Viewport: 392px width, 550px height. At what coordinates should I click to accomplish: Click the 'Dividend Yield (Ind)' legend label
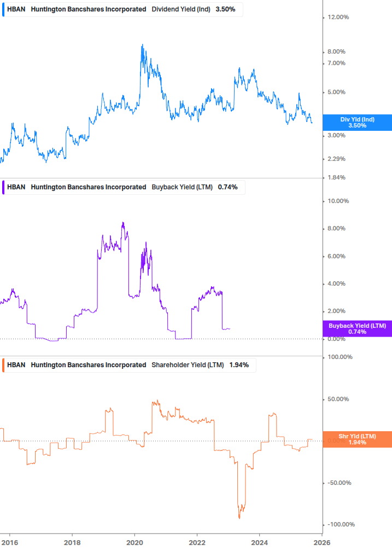pos(181,9)
